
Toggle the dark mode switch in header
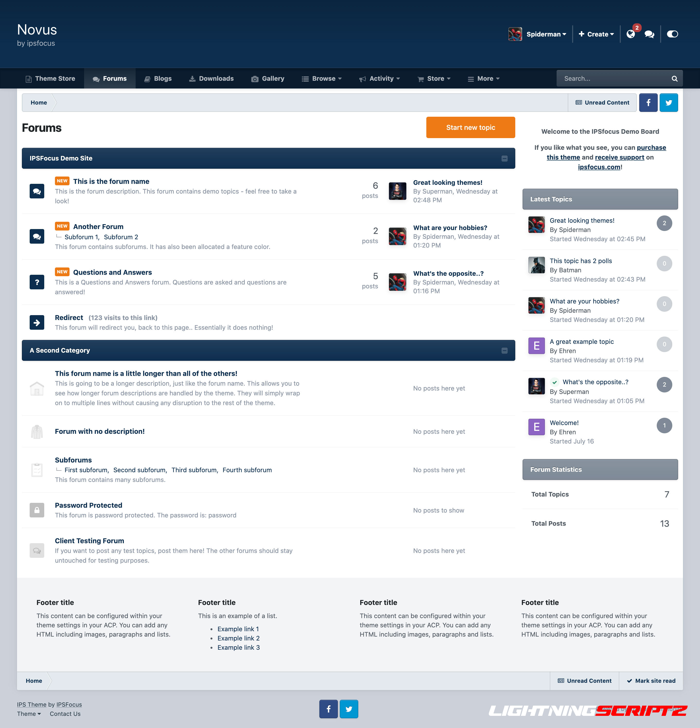point(672,34)
